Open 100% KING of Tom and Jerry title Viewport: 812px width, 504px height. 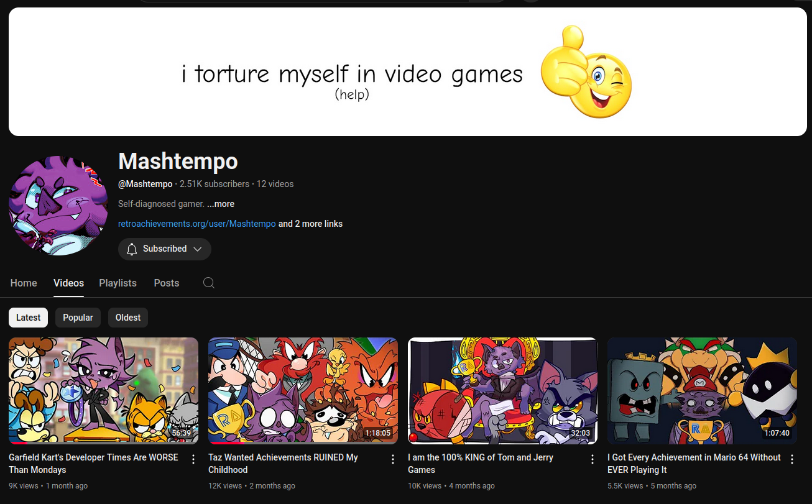tap(481, 464)
